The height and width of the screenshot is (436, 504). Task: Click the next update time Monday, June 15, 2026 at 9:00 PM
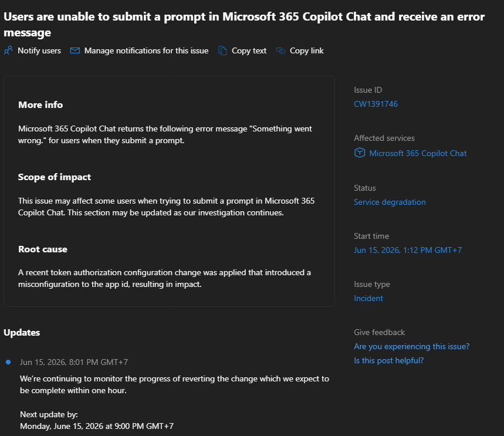pyautogui.click(x=97, y=426)
